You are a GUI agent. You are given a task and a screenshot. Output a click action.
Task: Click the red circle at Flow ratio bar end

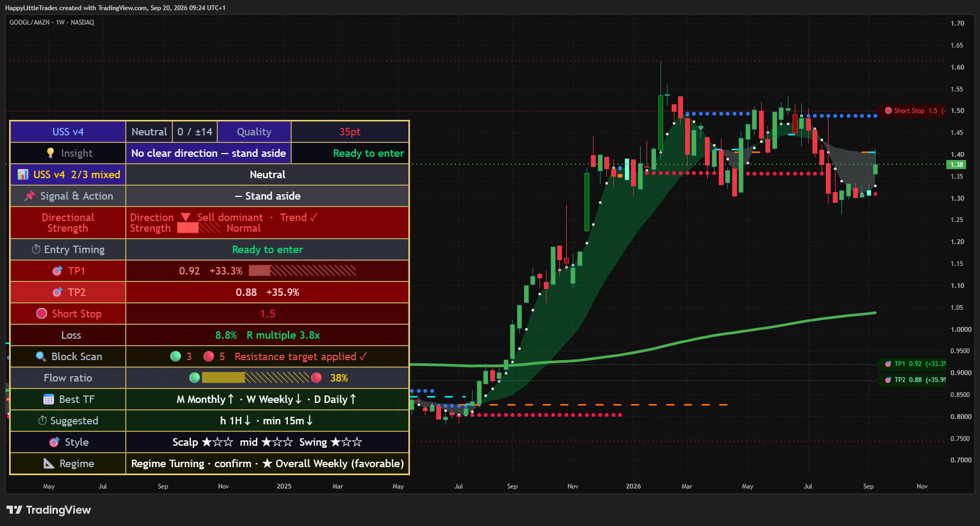tap(316, 378)
